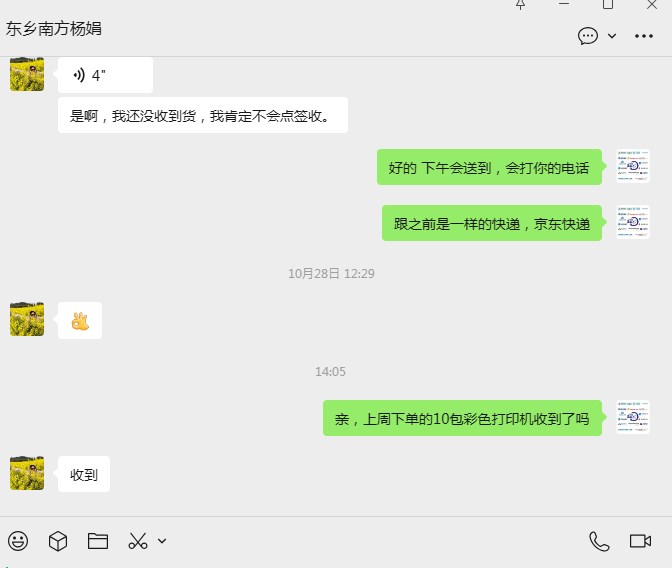Start a video call

coord(640,541)
